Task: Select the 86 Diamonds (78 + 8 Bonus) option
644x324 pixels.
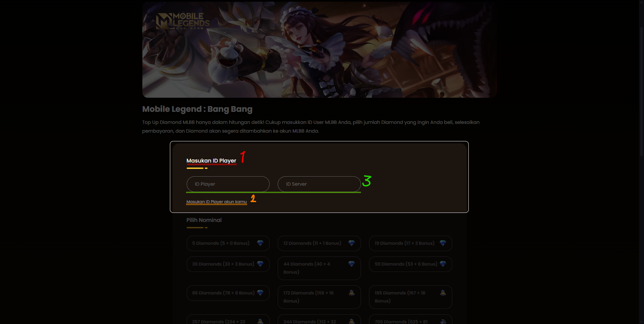Action: (228, 293)
